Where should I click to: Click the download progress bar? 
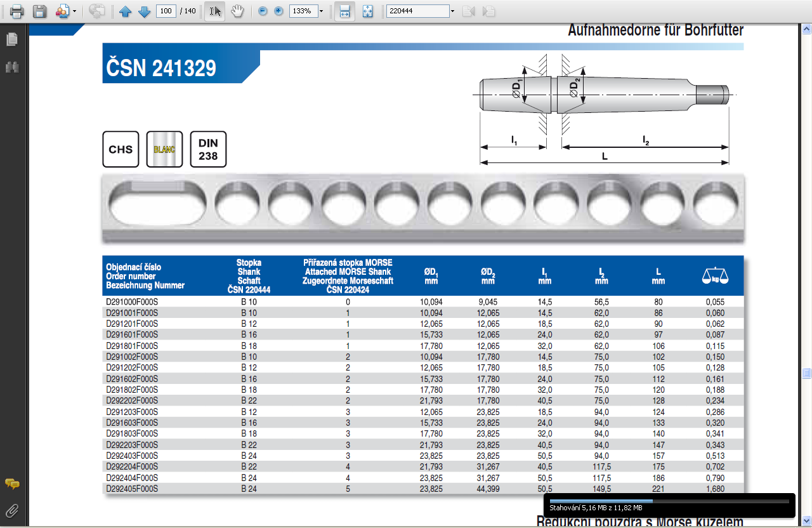[x=669, y=501]
